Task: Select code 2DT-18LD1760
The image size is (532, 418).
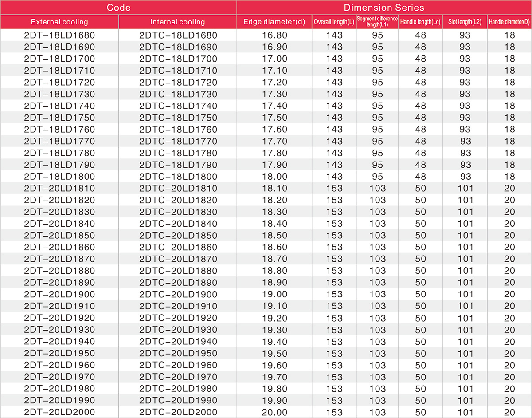Action: click(59, 129)
